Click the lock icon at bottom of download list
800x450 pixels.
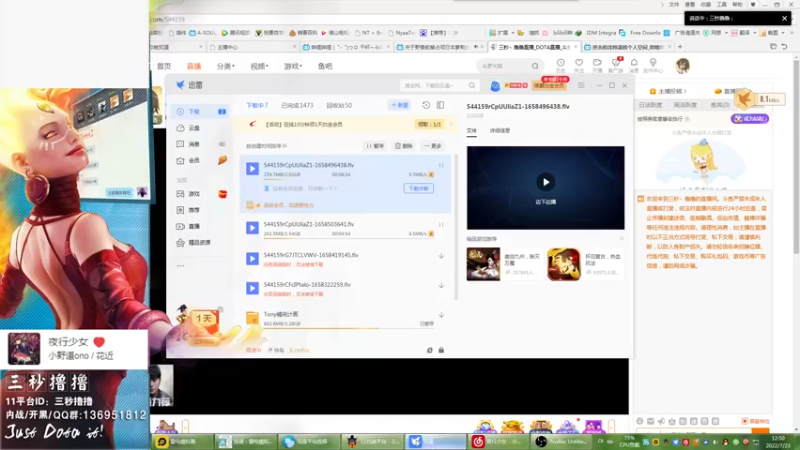point(441,351)
